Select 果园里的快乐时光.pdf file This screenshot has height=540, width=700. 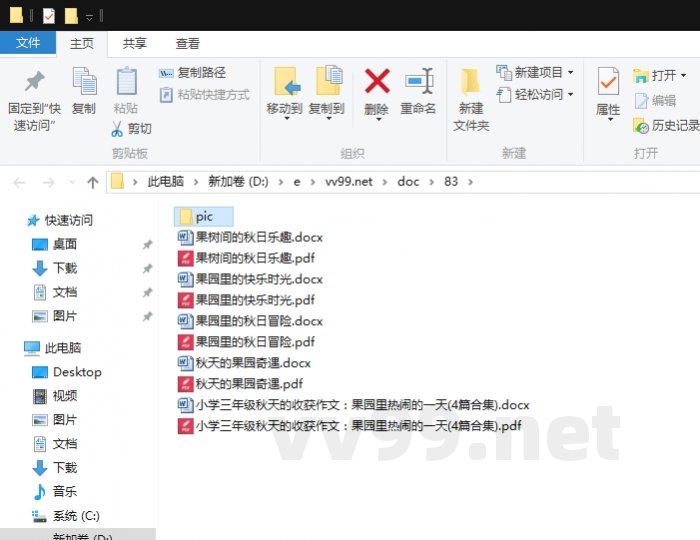click(x=246, y=300)
